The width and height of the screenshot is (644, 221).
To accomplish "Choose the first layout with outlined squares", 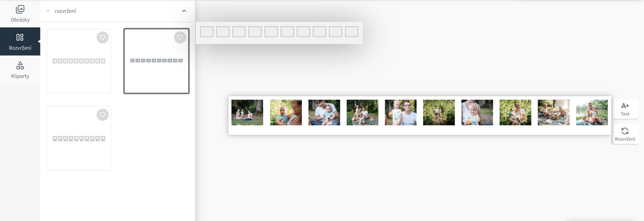I will [79, 61].
